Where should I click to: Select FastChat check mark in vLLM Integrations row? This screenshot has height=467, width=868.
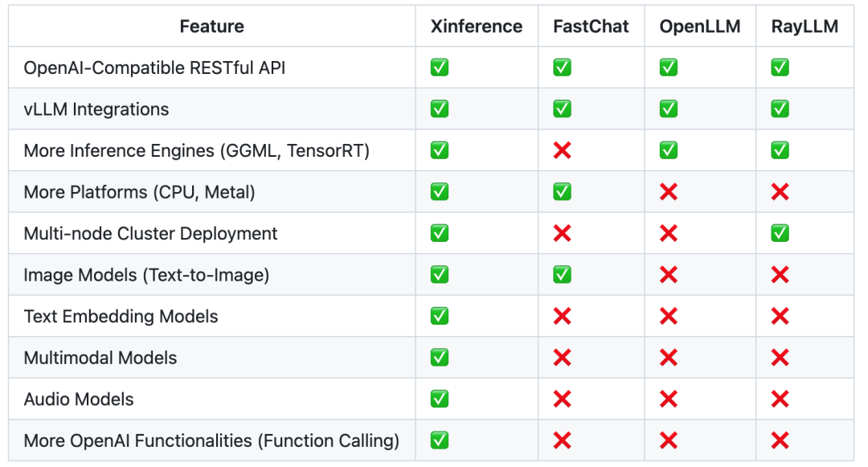[562, 109]
